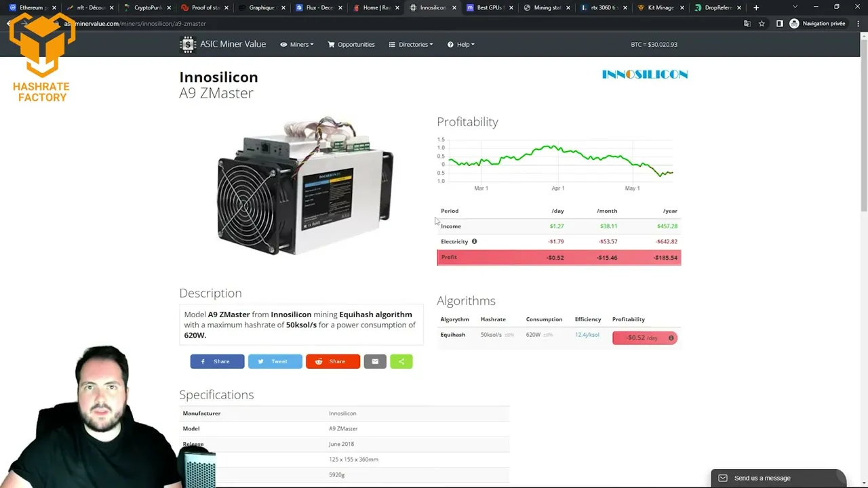Expand the Directories dropdown
This screenshot has height=488, width=868.
click(x=415, y=44)
